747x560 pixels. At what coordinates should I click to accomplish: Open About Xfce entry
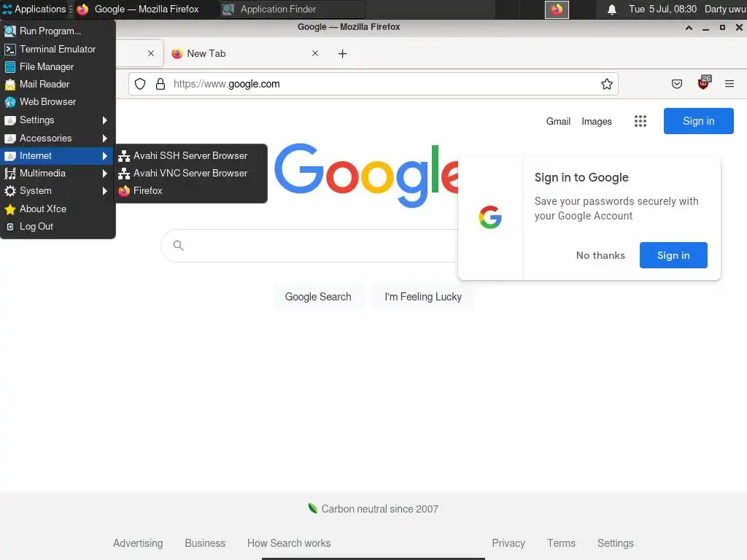(58, 209)
